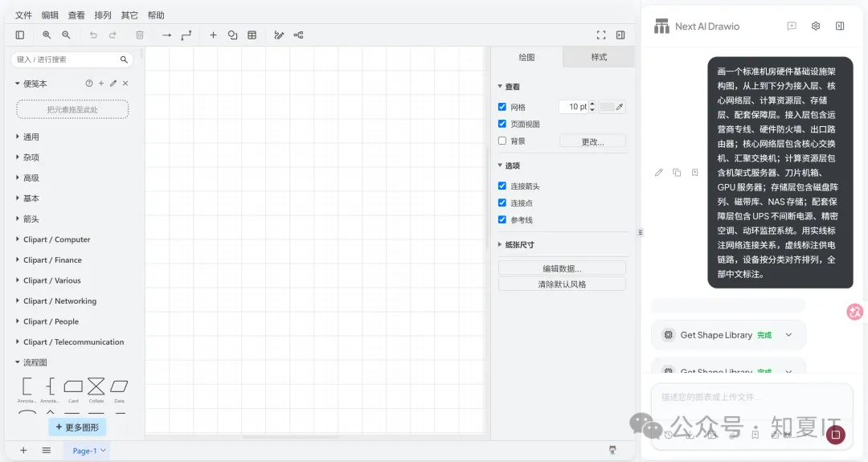Image resolution: width=868 pixels, height=462 pixels.
Task: Enable the 背景 background checkbox
Action: click(x=502, y=141)
